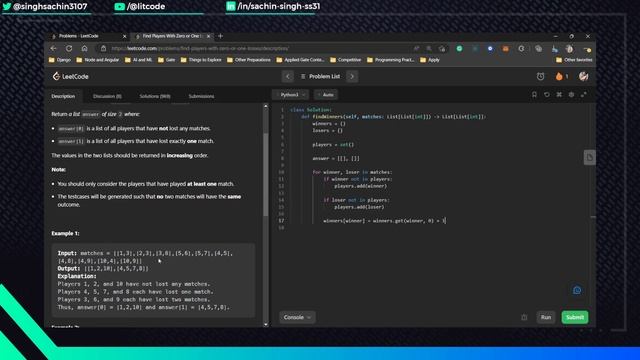Click code line 'answer = [[], []]'

[336, 158]
